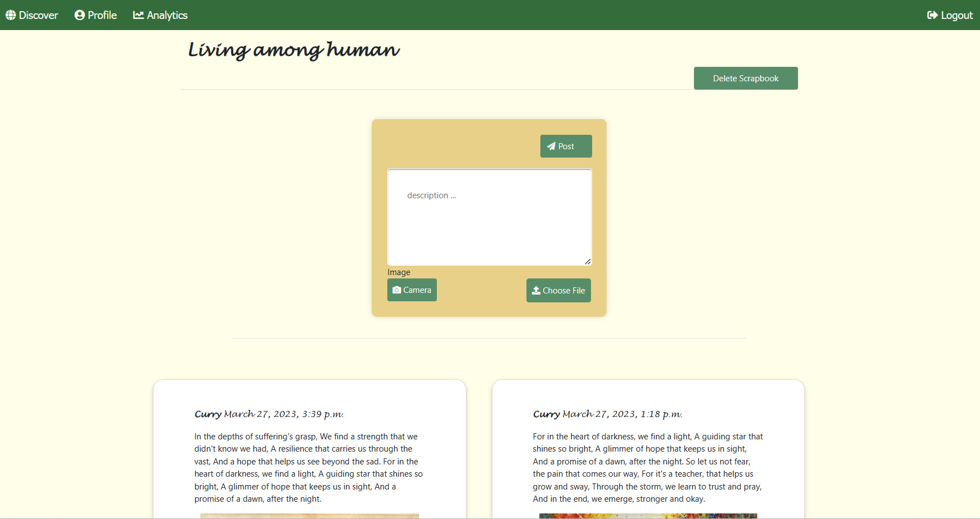Log out of the application
The height and width of the screenshot is (519, 980).
[949, 15]
